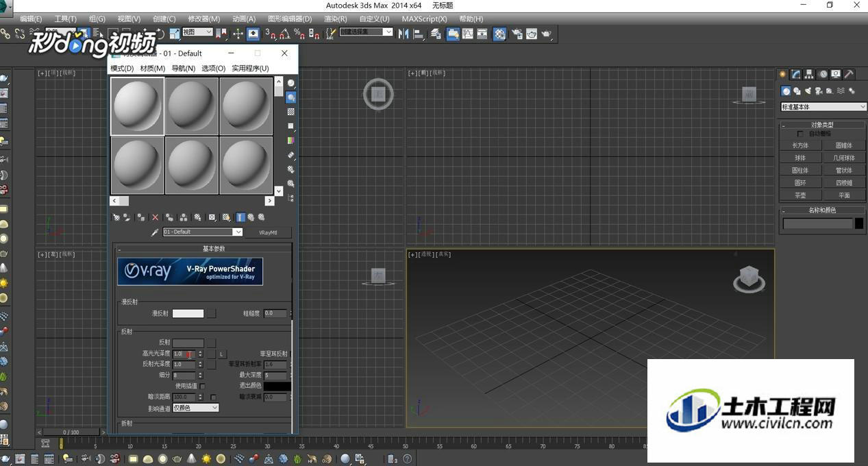Select Space Warps category icon
The width and height of the screenshot is (868, 466).
click(x=841, y=91)
